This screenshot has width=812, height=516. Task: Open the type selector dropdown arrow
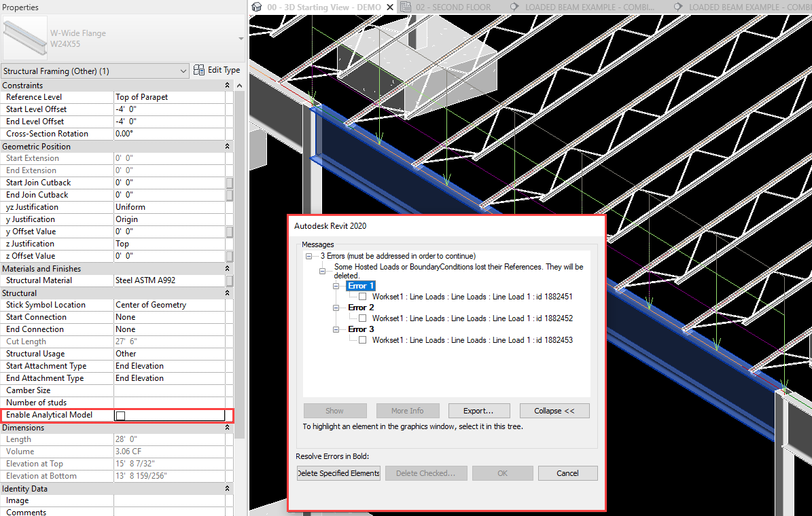tap(241, 39)
